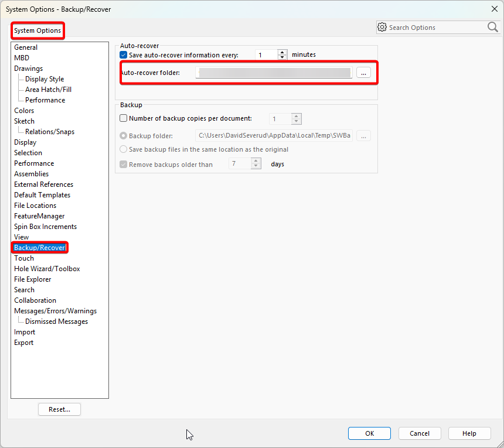Open File Locations options
Screen dimensions: 504x448
click(35, 206)
